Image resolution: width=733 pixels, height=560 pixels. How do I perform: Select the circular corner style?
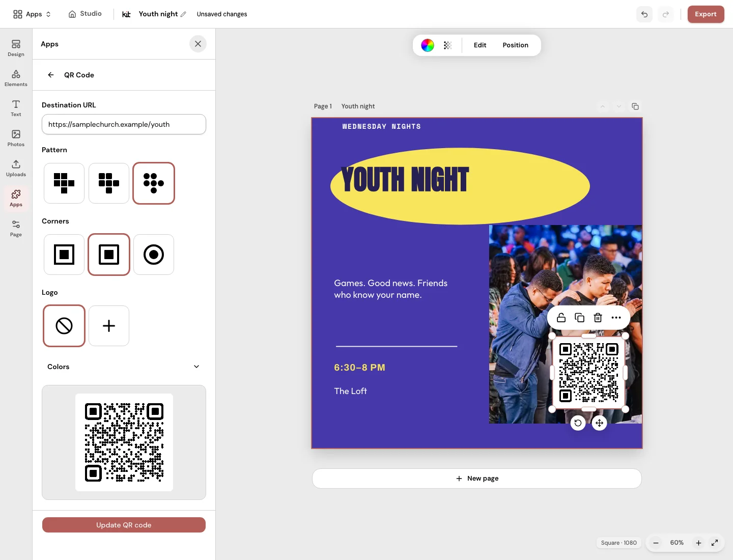tap(154, 255)
